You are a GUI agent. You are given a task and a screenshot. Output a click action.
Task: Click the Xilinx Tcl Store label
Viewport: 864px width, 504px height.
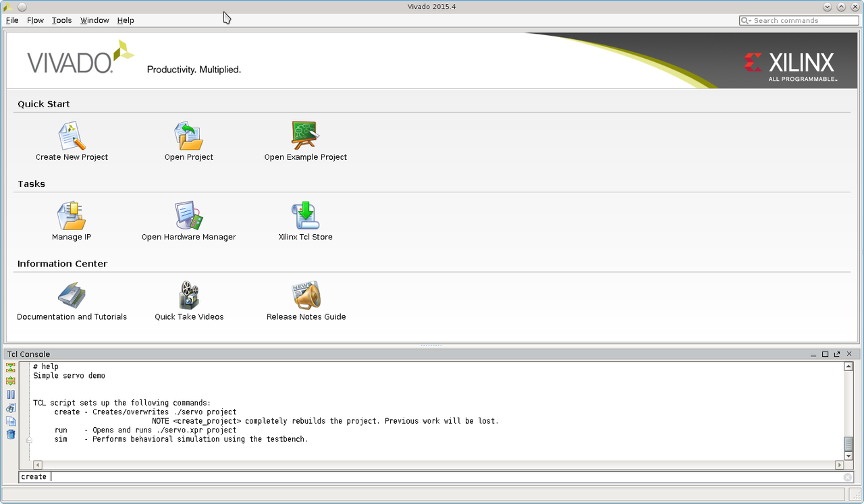click(306, 237)
